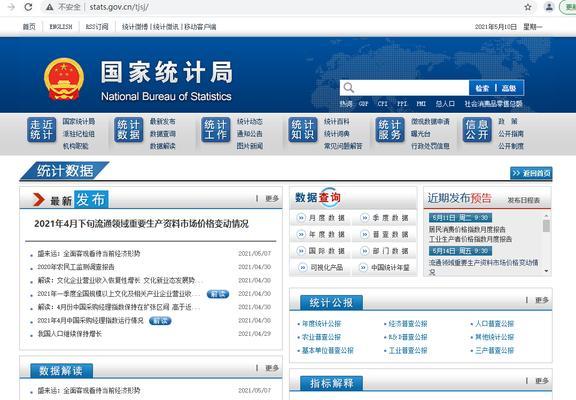Reload the page with the browser refresh icon
The height and width of the screenshot is (400, 576).
[x=28, y=7]
